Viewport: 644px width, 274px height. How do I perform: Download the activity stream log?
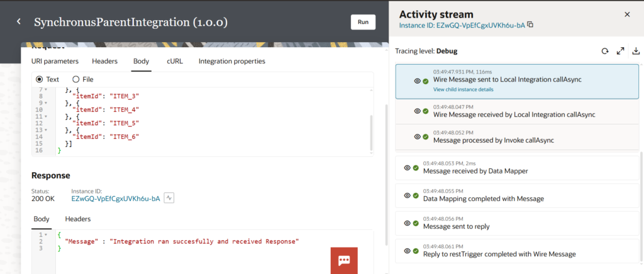(x=635, y=52)
